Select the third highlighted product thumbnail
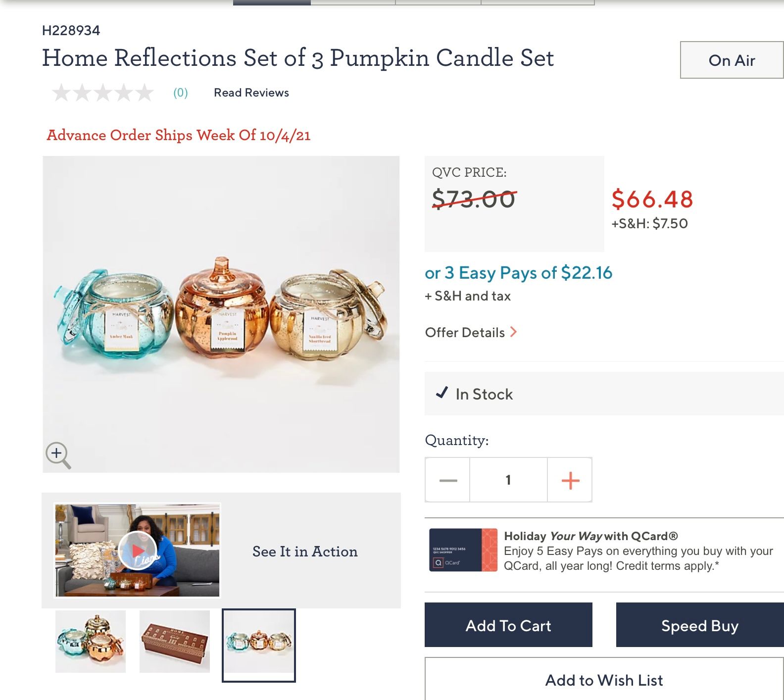The width and height of the screenshot is (784, 700). (258, 645)
